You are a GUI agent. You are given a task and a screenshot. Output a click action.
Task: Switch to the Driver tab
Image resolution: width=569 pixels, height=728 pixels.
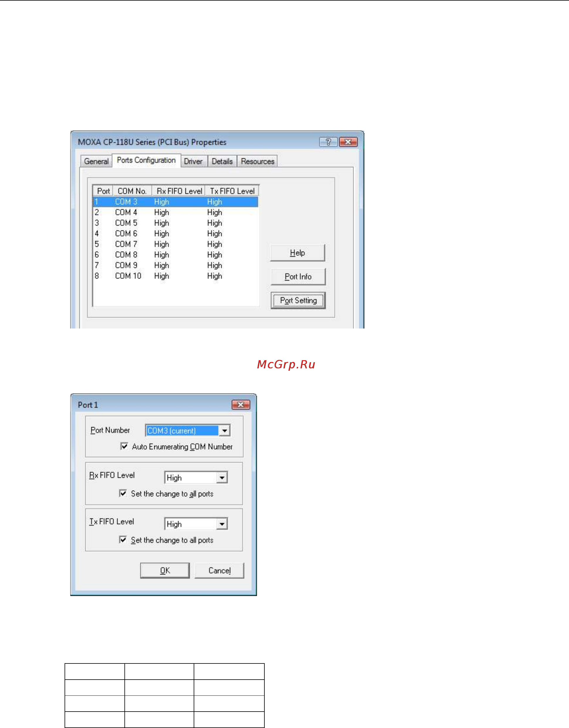(x=193, y=161)
